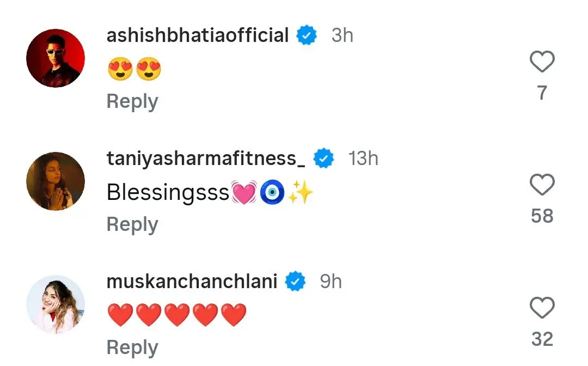Open ashishbhatiaofficial's profile picture

tap(56, 58)
